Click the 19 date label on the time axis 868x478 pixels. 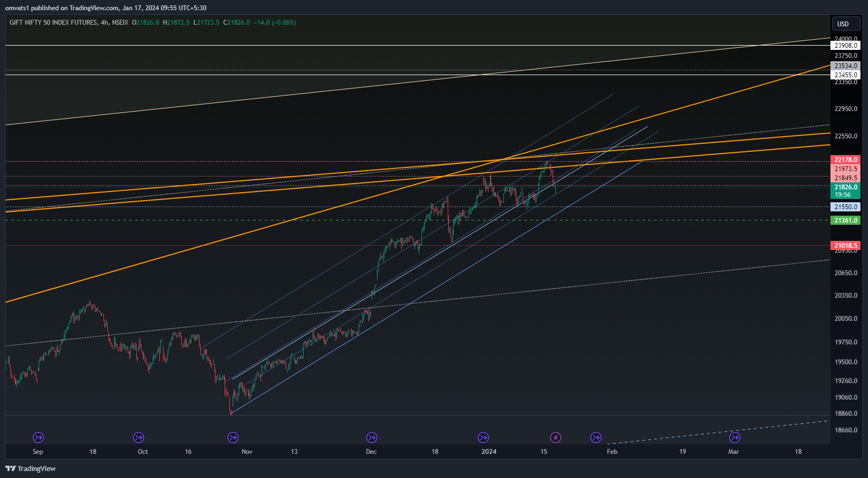(682, 452)
